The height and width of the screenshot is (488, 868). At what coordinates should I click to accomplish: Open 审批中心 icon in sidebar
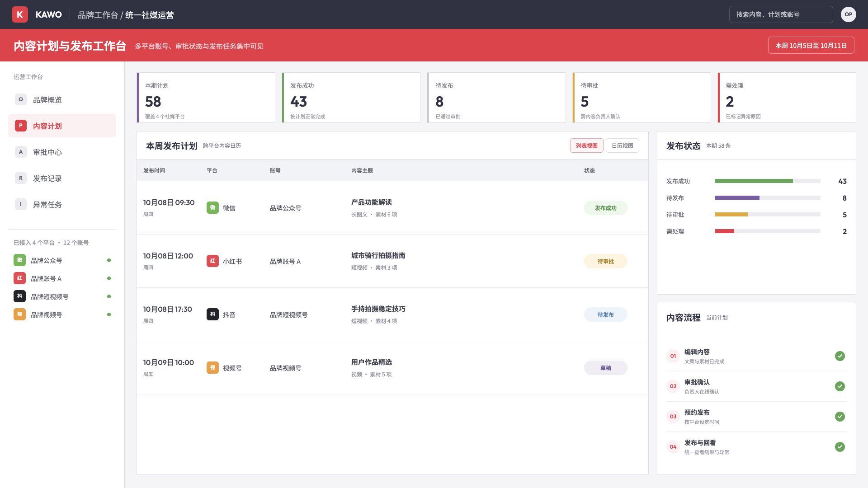click(x=21, y=152)
